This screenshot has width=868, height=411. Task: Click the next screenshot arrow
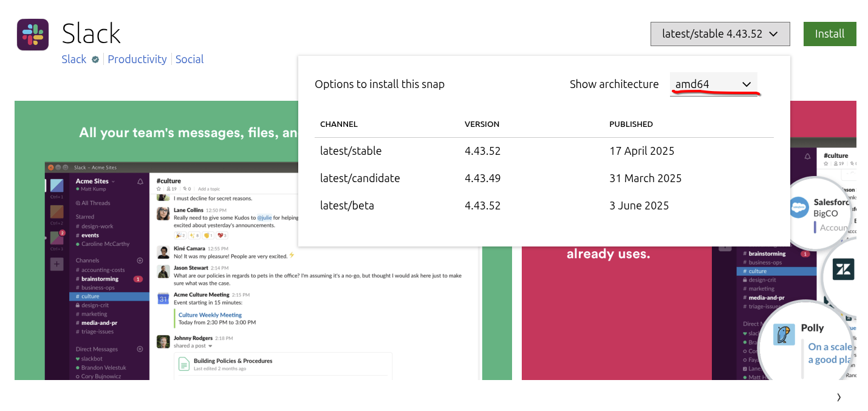point(839,398)
